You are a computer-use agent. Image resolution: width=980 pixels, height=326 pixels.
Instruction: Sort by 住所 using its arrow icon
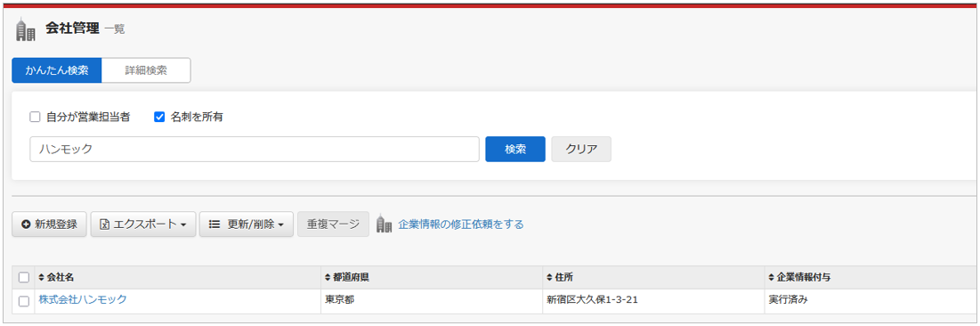point(549,277)
